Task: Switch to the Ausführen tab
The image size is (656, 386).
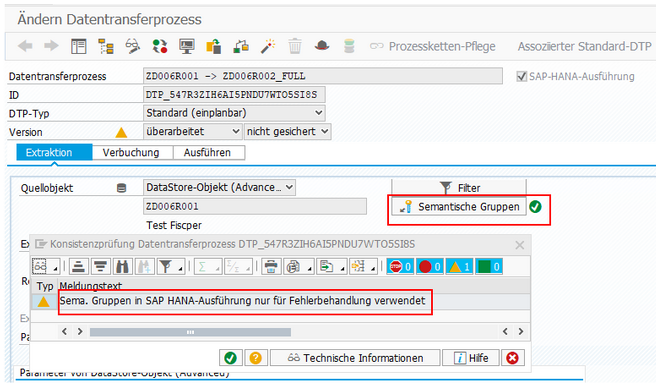Action: pos(208,152)
